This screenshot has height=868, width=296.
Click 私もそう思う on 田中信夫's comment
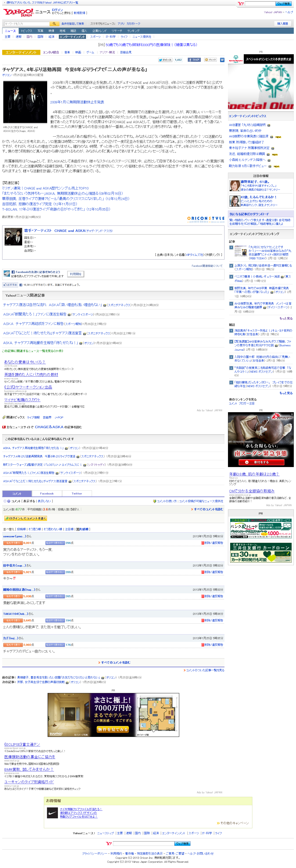13,572
